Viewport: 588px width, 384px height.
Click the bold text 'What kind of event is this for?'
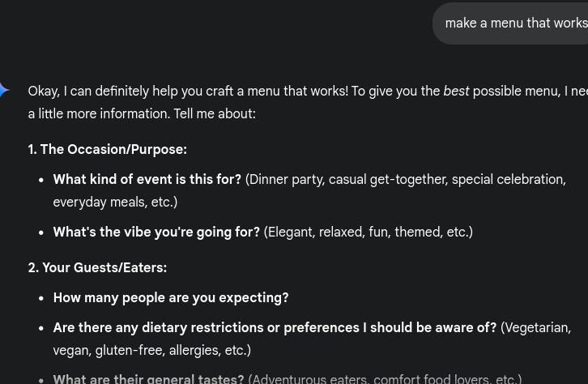[x=147, y=179]
